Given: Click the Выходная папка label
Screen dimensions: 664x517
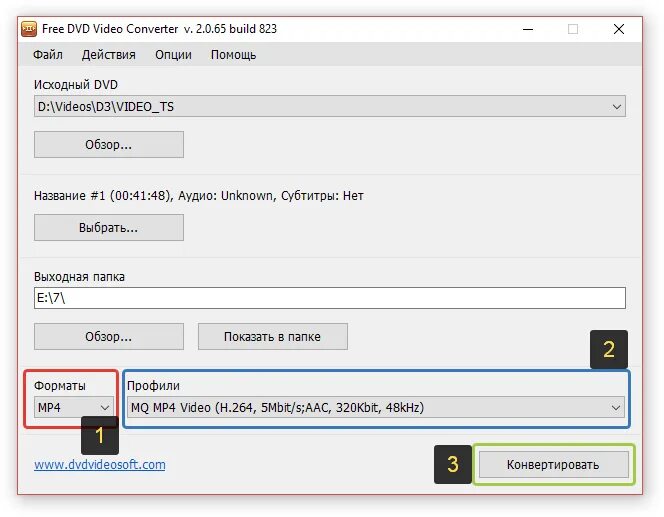Looking at the screenshot, I should point(79,277).
